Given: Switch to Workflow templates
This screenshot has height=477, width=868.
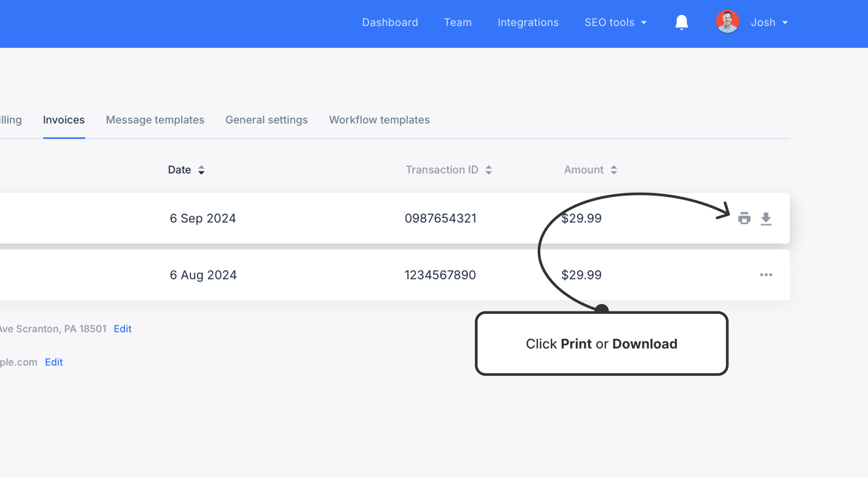Looking at the screenshot, I should 379,120.
